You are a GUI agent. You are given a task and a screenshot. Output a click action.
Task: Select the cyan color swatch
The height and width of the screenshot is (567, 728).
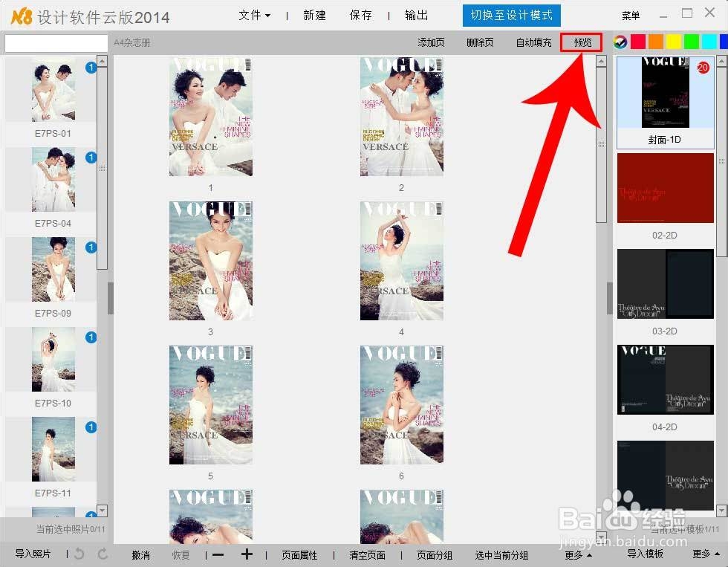709,42
